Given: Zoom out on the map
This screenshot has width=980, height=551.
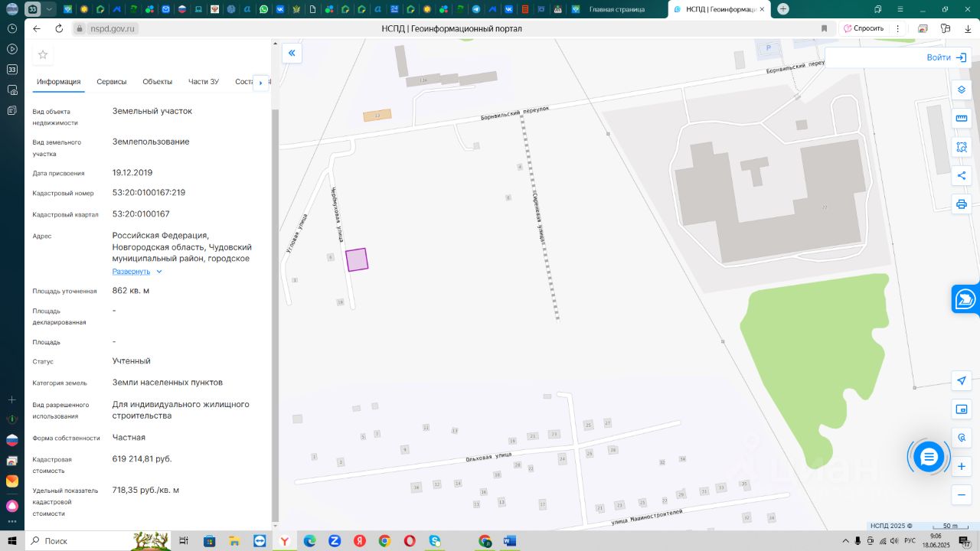Looking at the screenshot, I should tap(962, 495).
